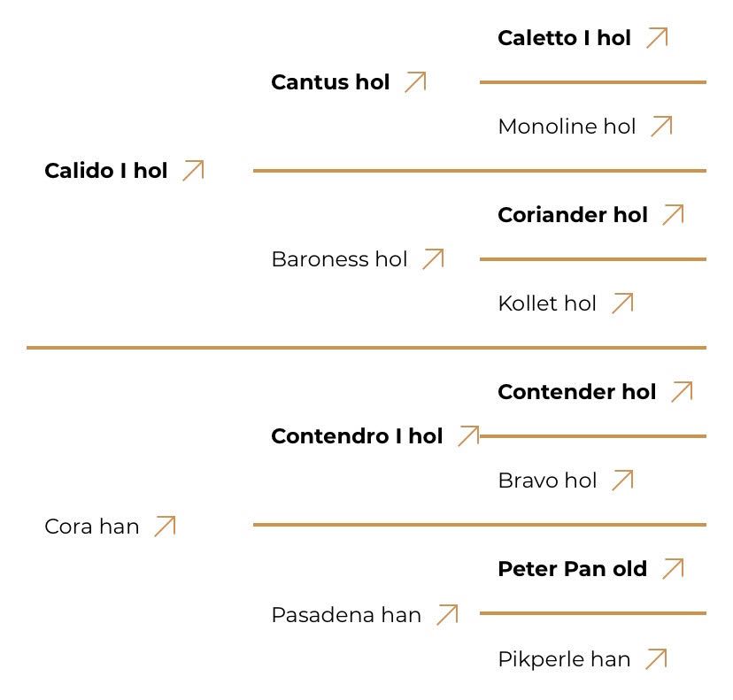The width and height of the screenshot is (733, 700).
Task: Follow the arrow icon beside Pikperle han
Action: click(x=656, y=658)
